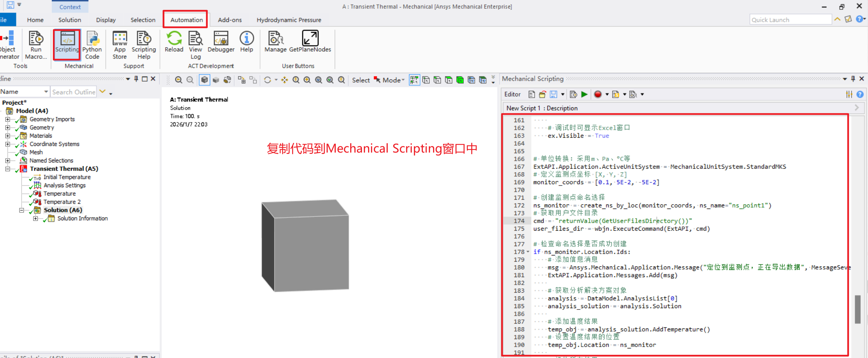Switch to the Solution ribbon tab

[x=70, y=20]
